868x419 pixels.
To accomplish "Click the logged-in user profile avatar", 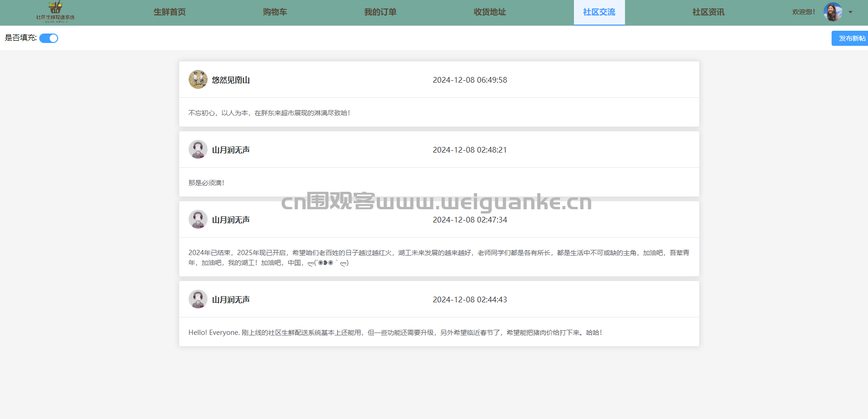I will click(833, 12).
